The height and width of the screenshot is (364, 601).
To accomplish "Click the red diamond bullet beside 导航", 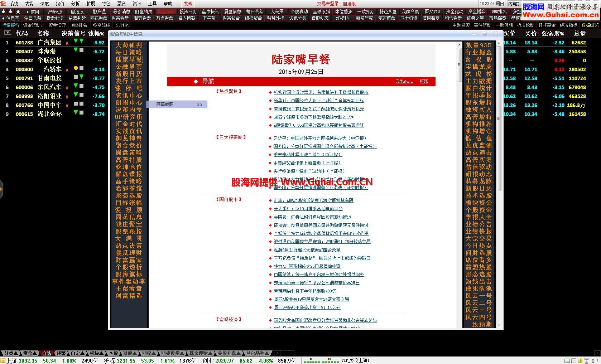I will [x=196, y=82].
